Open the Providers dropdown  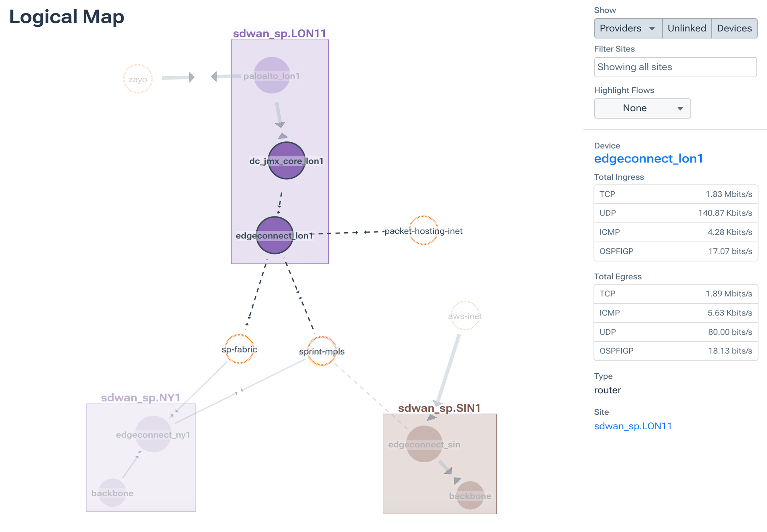tap(627, 28)
